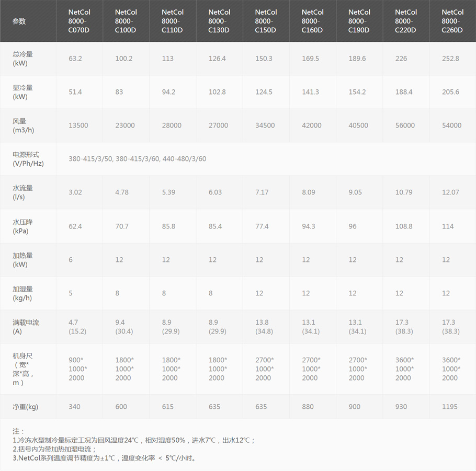
Task: Select full-load current 13.8 (34.8)
Action: coord(264,327)
